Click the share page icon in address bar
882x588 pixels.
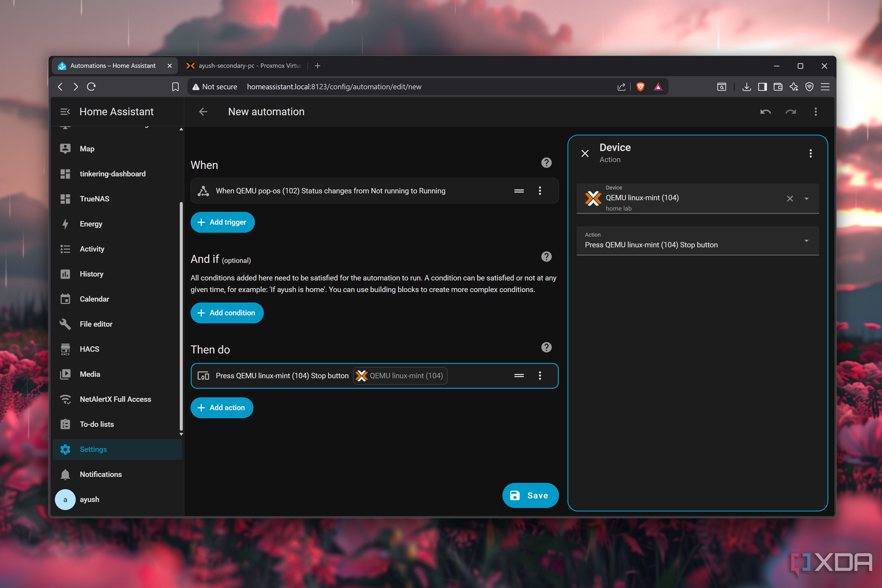[x=621, y=87]
